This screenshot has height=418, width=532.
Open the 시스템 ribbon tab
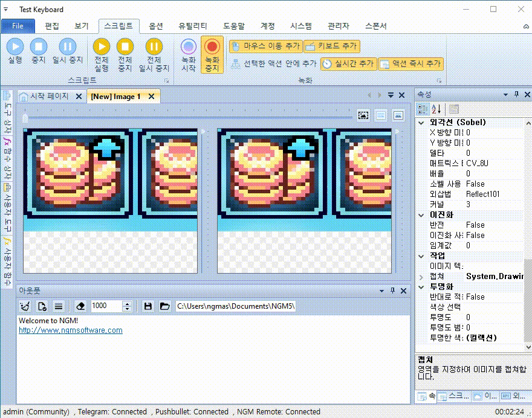(301, 26)
